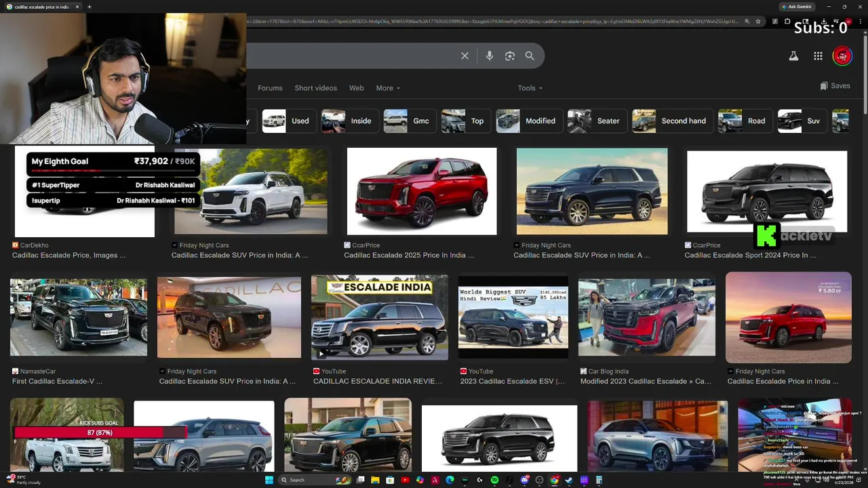Select the Second hand filter chip
This screenshot has width=868, height=488.
click(673, 121)
